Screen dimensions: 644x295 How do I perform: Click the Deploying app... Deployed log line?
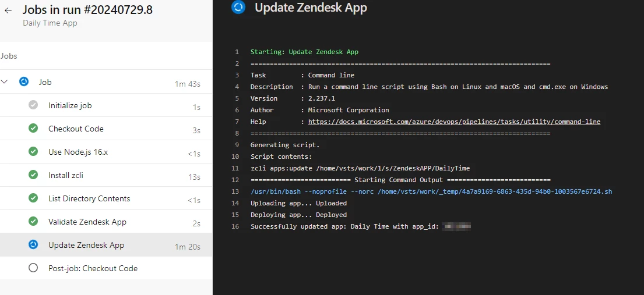pos(298,215)
